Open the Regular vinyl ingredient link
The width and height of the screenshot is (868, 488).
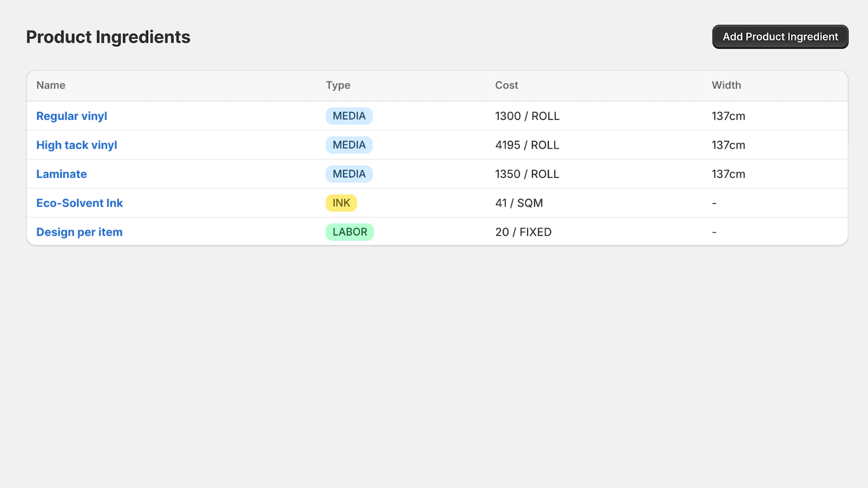pyautogui.click(x=72, y=116)
